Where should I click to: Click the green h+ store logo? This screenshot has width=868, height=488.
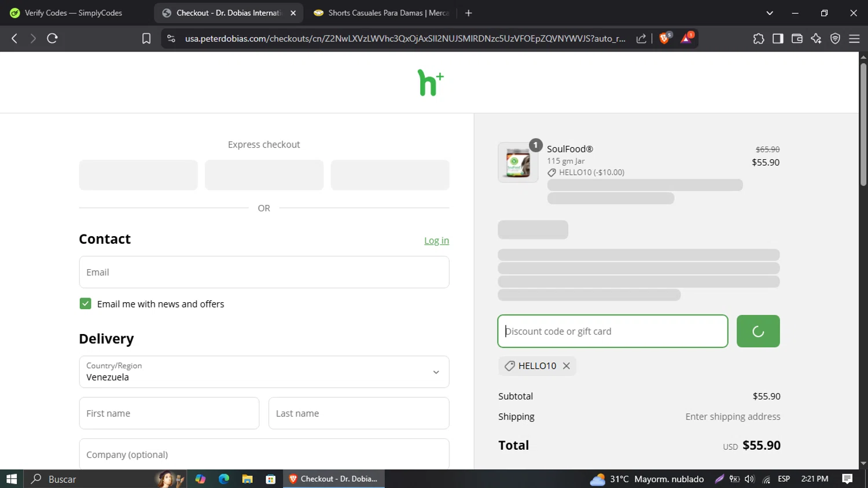(431, 83)
